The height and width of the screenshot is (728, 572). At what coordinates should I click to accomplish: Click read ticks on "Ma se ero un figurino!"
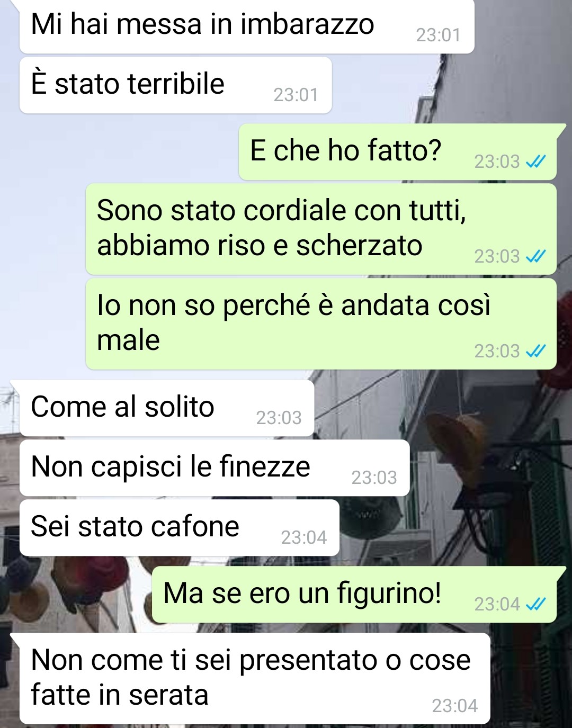coord(535,604)
